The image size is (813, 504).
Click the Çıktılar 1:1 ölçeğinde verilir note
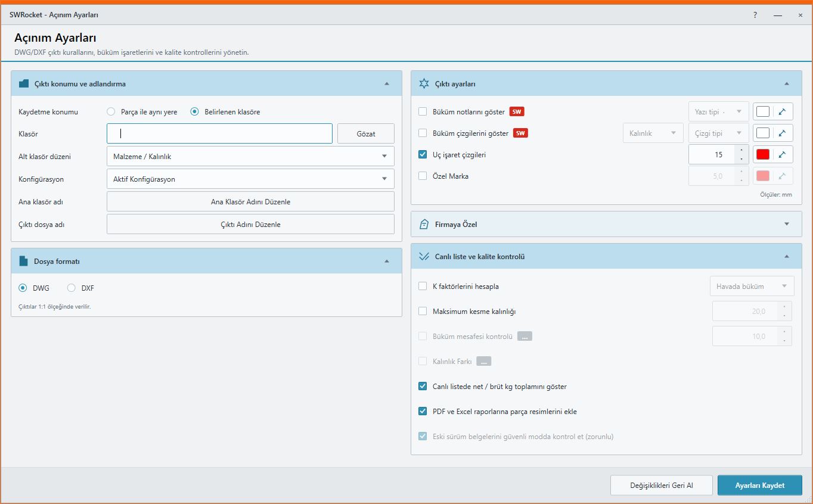[55, 306]
